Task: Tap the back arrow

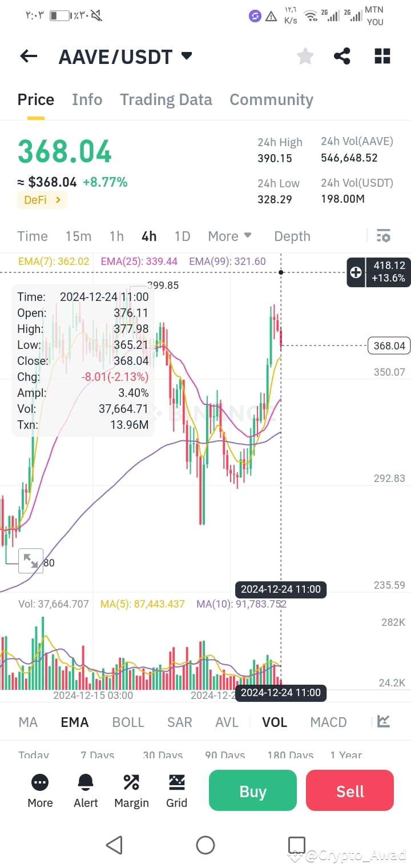Action: 28,56
